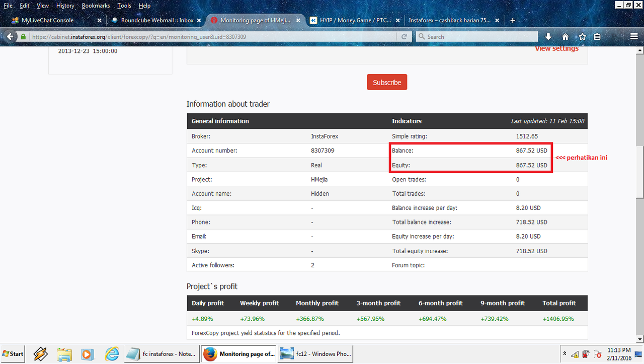The image size is (644, 364).
Task: Click the Action Center flag tray icon
Action: (597, 354)
